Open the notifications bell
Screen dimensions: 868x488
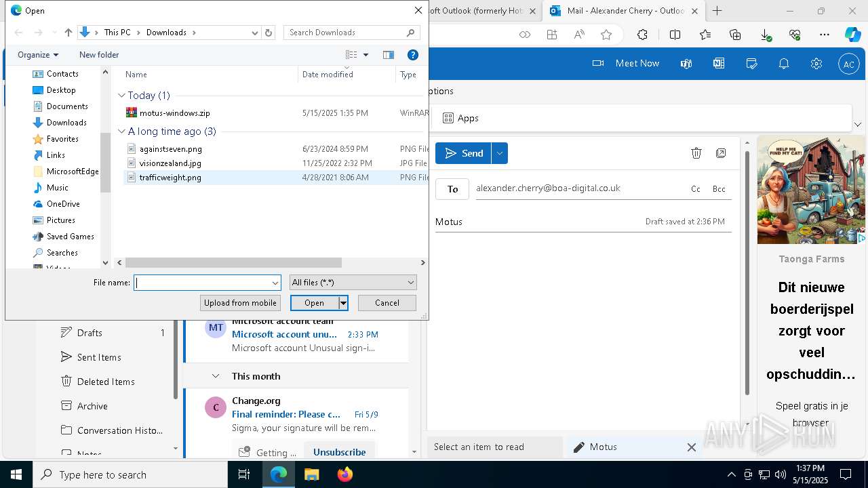tap(784, 63)
